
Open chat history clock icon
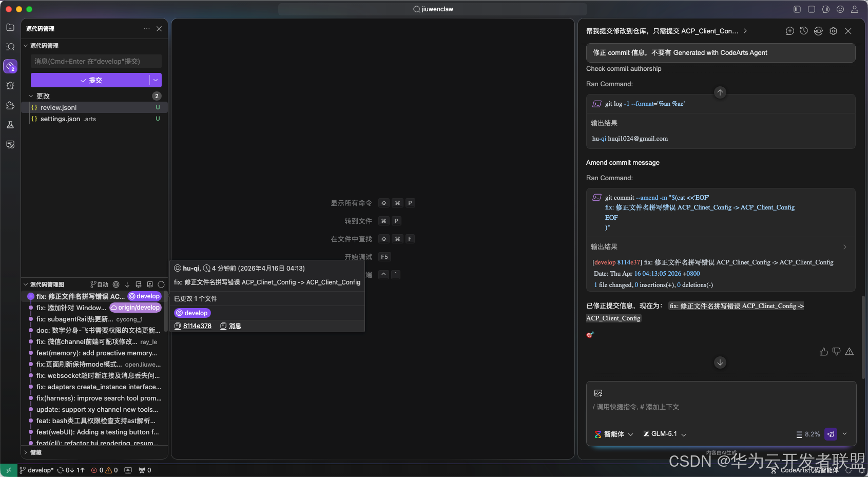(x=804, y=31)
